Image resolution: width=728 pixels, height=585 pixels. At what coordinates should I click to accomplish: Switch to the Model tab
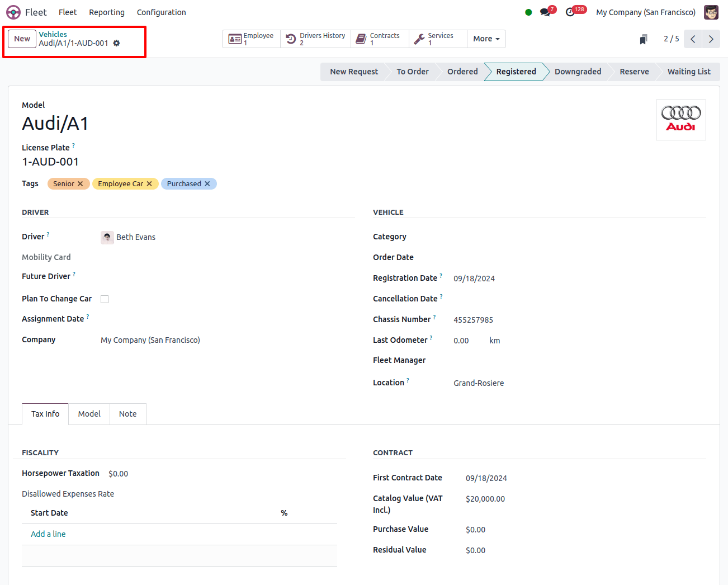pyautogui.click(x=89, y=414)
